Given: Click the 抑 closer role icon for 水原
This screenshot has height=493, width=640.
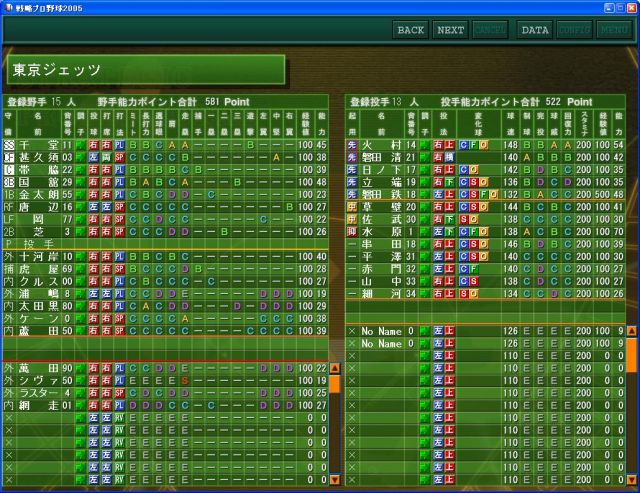Looking at the screenshot, I should (352, 232).
